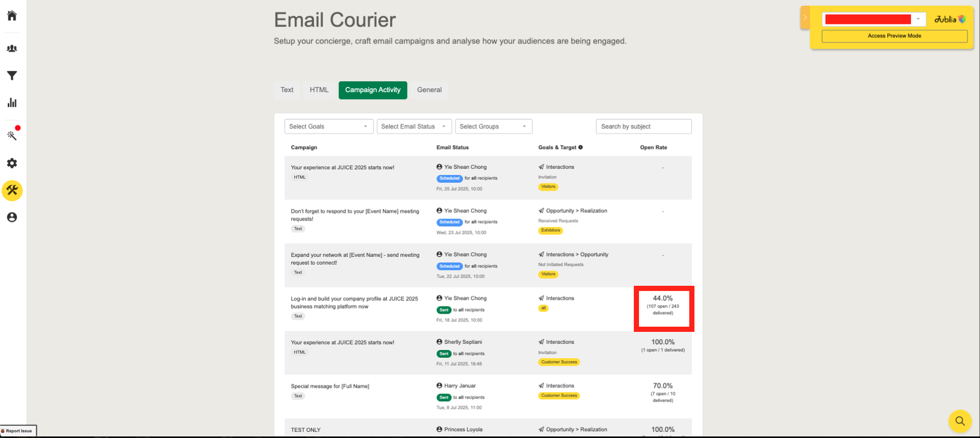Click the info icon beside Goals & Target
This screenshot has height=438, width=980.
tap(580, 148)
